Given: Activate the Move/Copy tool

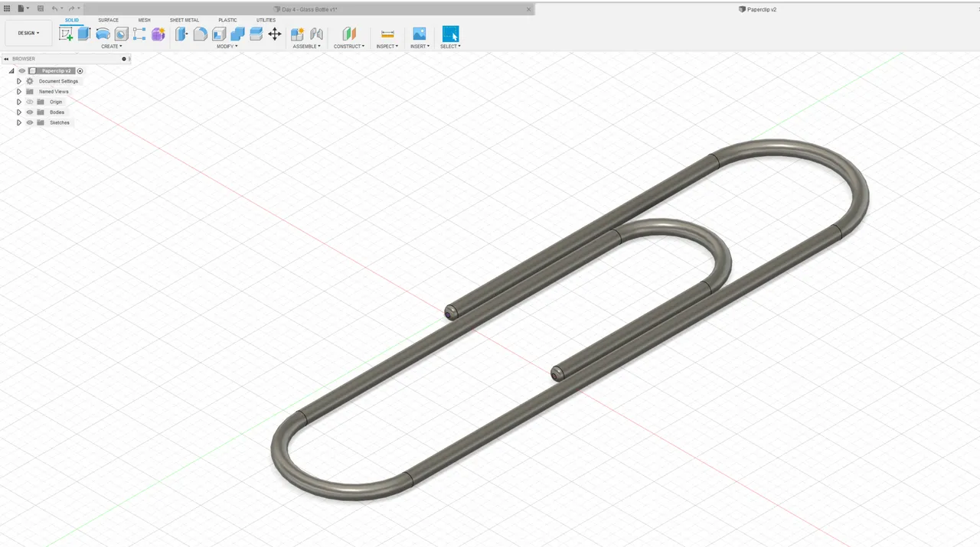Looking at the screenshot, I should (x=275, y=34).
